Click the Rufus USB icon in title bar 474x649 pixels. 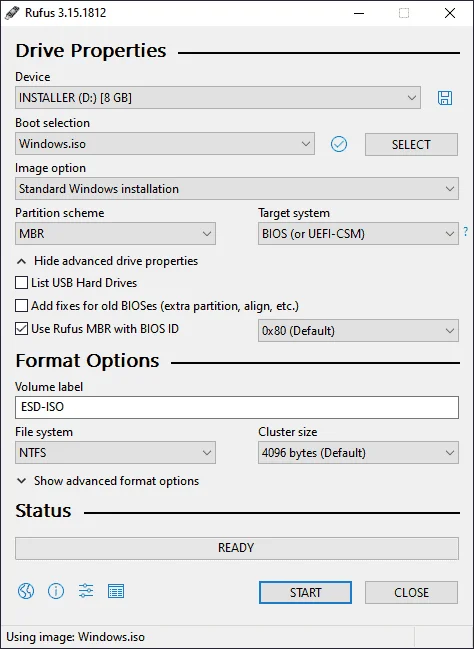point(12,12)
